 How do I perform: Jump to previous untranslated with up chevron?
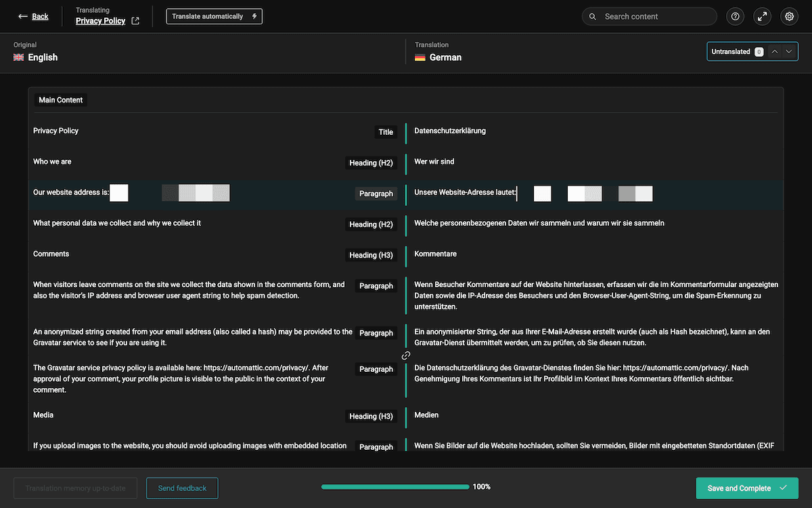point(775,51)
